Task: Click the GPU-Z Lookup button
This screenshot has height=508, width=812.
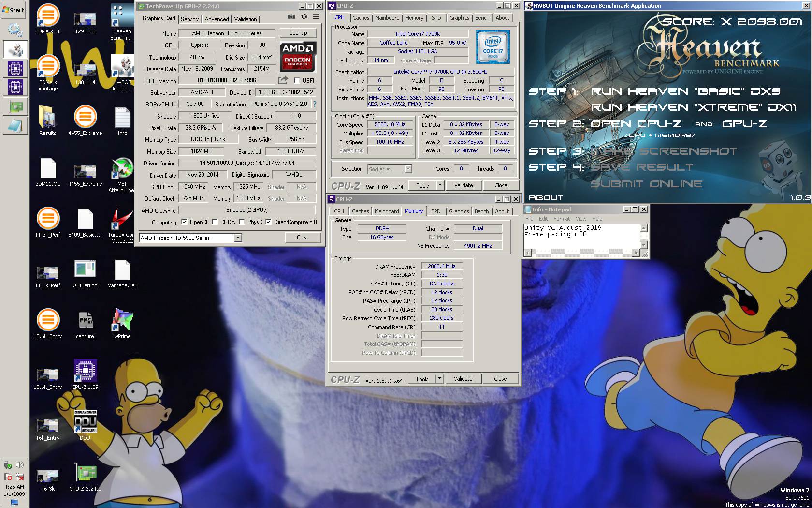Action: [298, 33]
